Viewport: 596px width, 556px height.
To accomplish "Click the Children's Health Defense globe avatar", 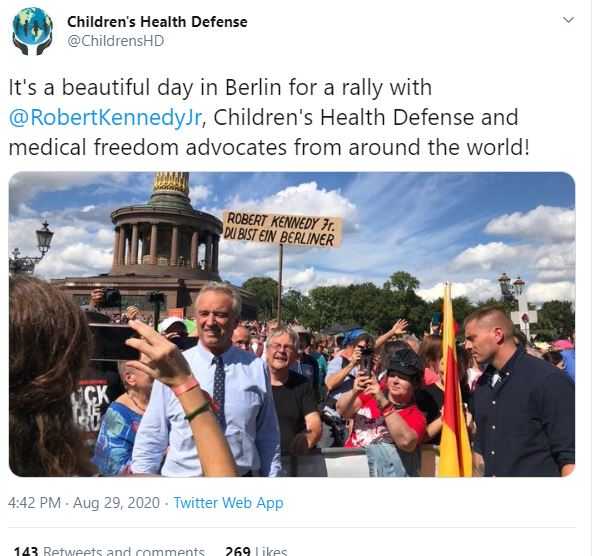I will (x=32, y=31).
